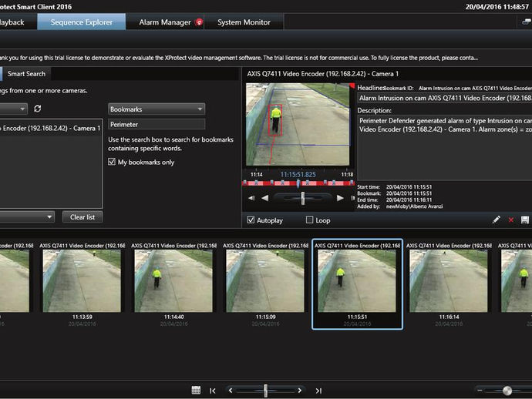
Task: Click the top right toolbar icon
Action: [527, 22]
